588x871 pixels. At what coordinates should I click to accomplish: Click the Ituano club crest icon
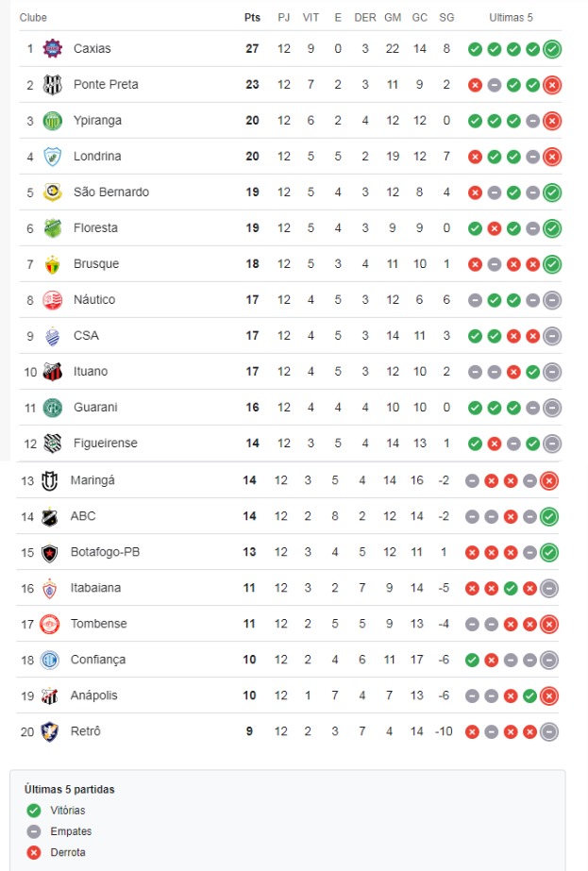tap(52, 371)
